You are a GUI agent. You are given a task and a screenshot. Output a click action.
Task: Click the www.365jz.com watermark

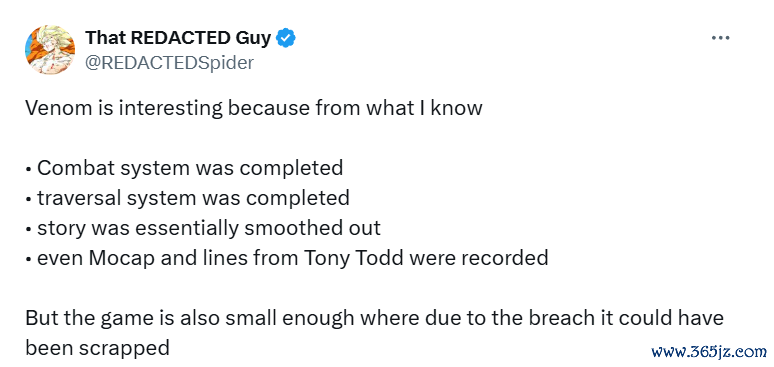tap(708, 352)
